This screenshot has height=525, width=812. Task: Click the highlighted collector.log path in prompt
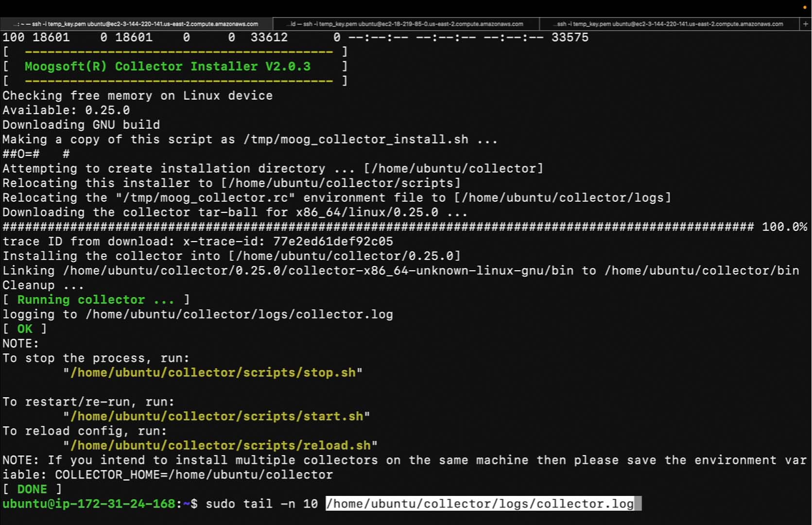(480, 504)
